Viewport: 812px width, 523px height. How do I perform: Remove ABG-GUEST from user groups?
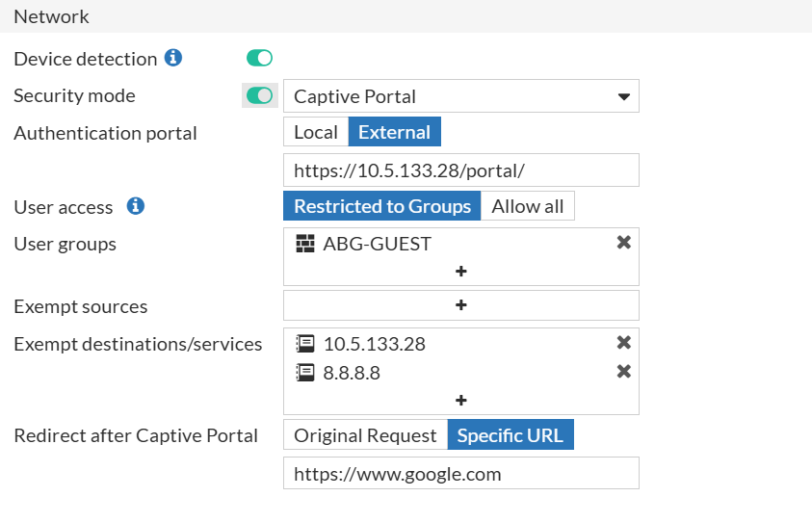pyautogui.click(x=623, y=243)
